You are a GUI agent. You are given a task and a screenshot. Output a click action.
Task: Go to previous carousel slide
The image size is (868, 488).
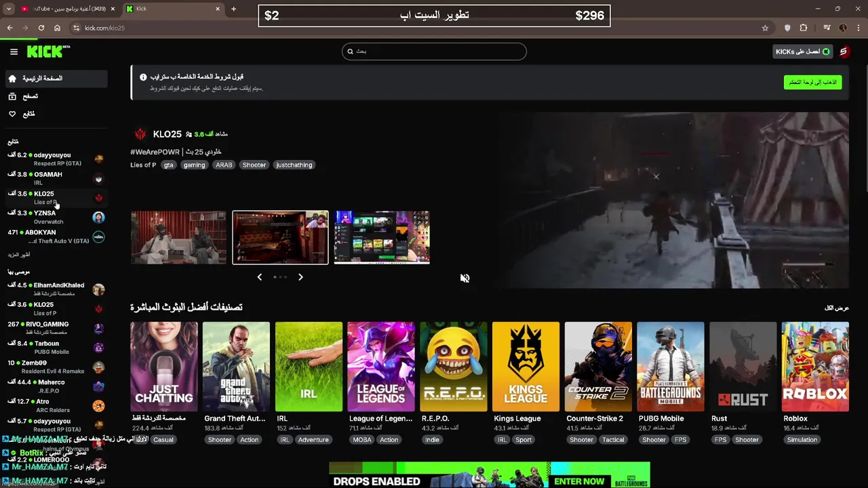[x=259, y=277]
